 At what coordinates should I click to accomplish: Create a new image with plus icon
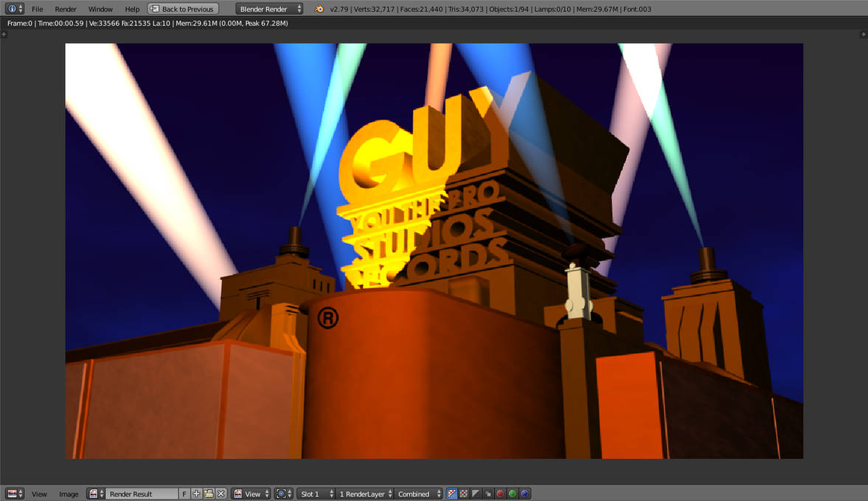point(196,494)
